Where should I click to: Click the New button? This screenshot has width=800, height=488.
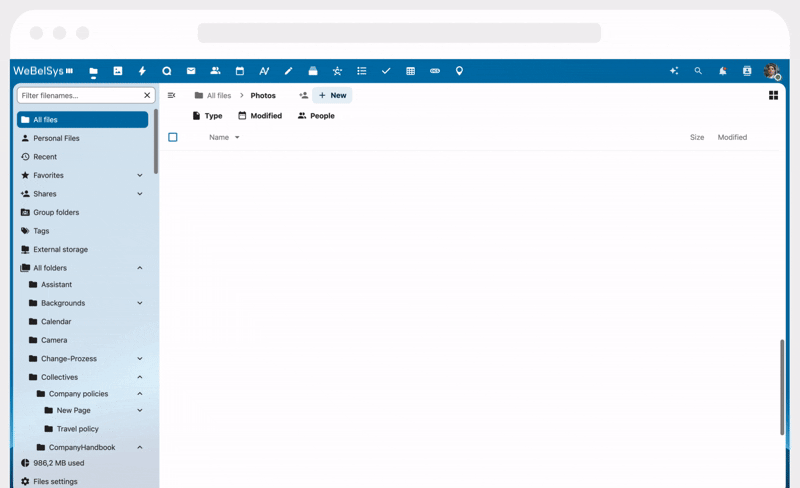pyautogui.click(x=332, y=95)
